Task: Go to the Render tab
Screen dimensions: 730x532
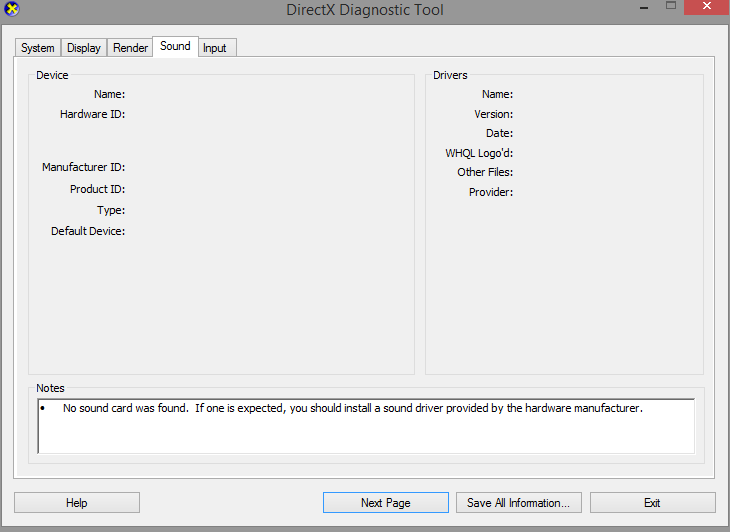Action: point(130,48)
